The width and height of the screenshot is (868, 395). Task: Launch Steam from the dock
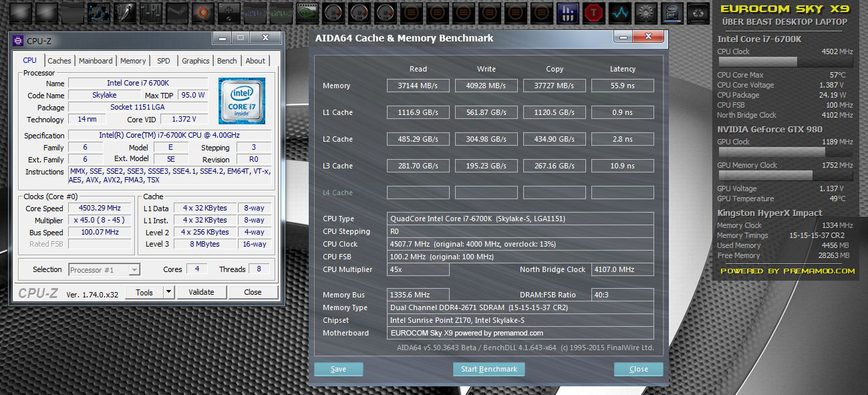pos(176,12)
